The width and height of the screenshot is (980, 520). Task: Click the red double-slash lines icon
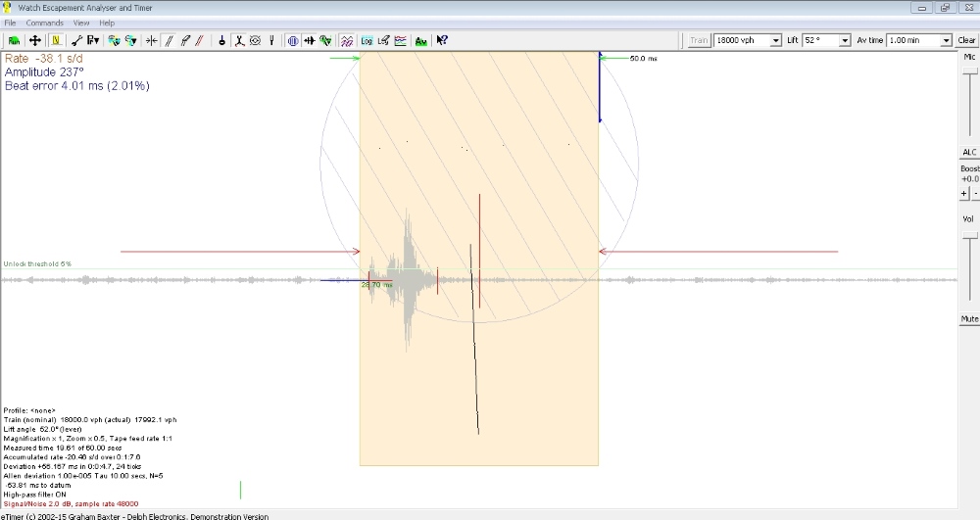[x=199, y=40]
